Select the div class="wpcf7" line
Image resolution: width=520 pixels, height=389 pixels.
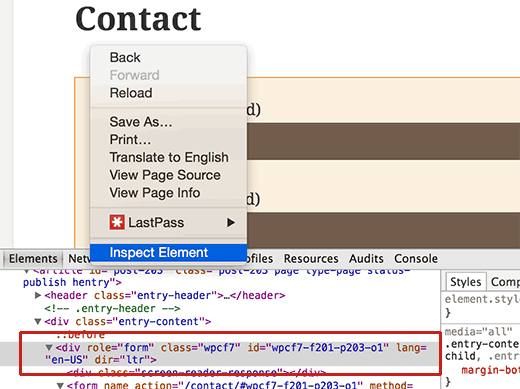[236, 354]
